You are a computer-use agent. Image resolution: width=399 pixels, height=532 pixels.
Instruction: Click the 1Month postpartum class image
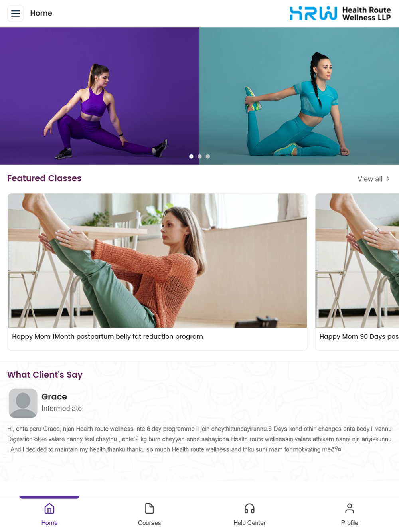tap(157, 260)
